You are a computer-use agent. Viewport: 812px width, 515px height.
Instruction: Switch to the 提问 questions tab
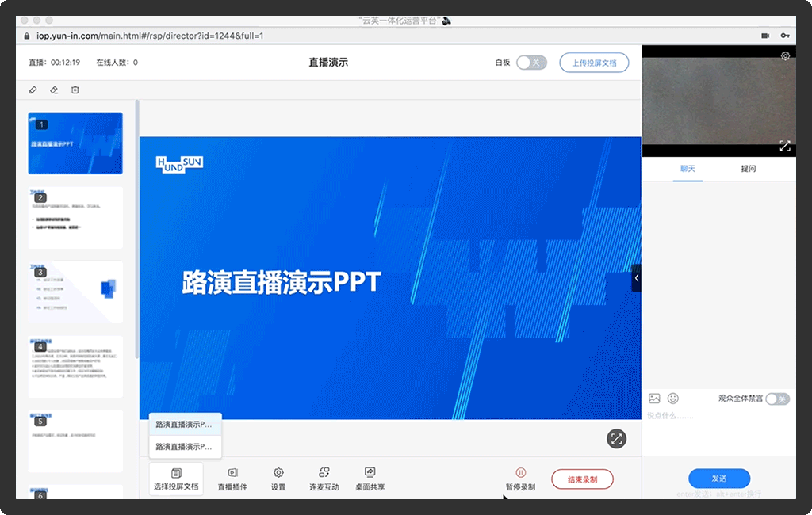pos(748,169)
